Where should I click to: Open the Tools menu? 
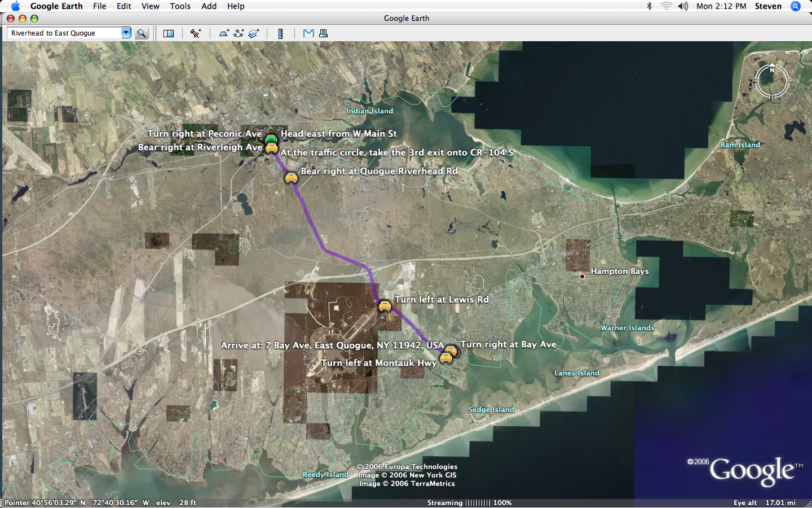click(x=180, y=6)
